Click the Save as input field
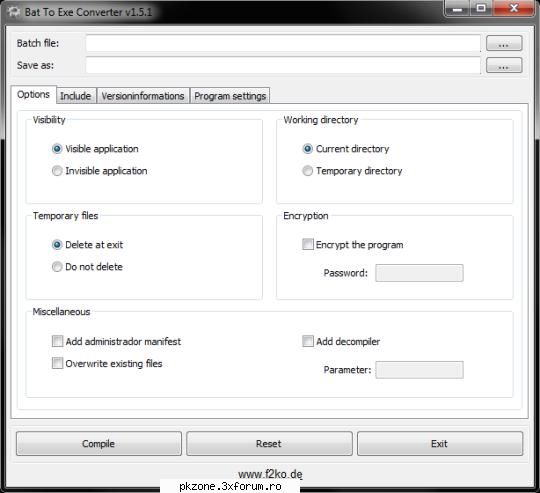The image size is (540, 493). click(x=283, y=65)
